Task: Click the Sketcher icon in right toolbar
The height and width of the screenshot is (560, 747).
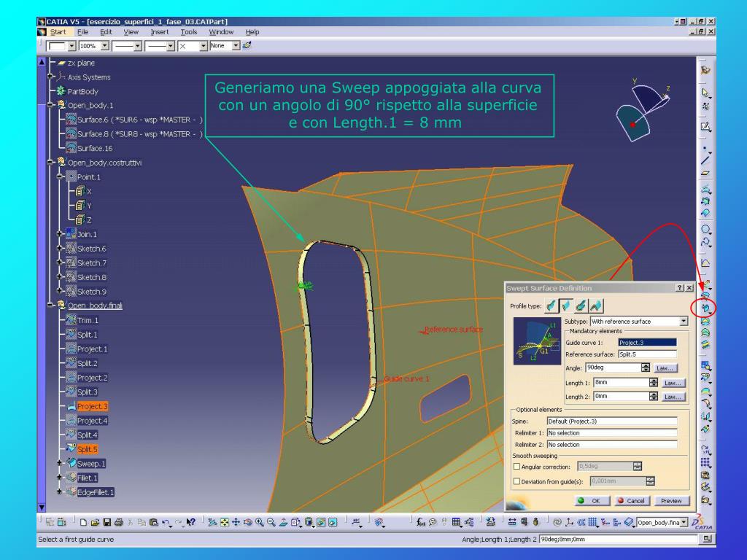Action: 705,126
